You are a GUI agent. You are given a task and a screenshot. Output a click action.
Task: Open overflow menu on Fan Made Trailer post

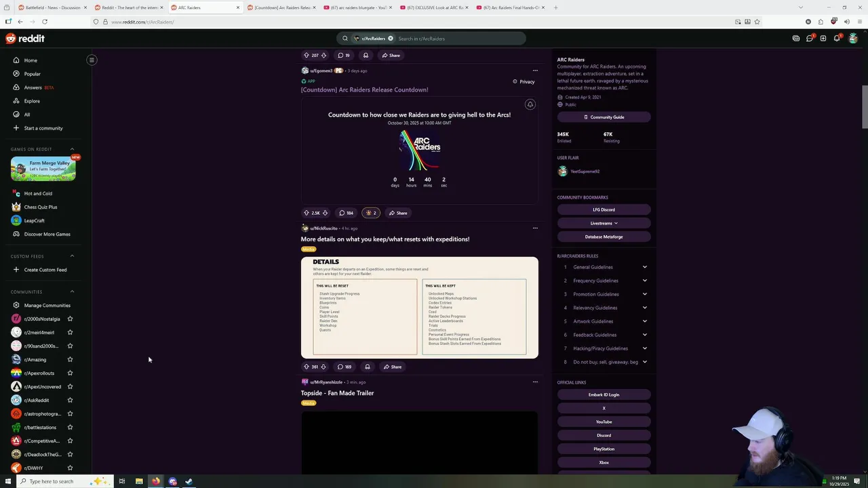pos(535,382)
